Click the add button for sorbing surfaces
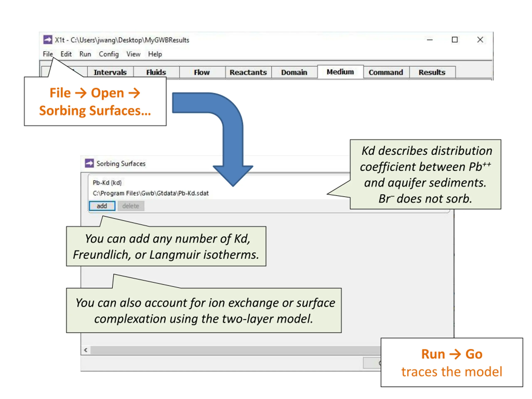Viewport: 532px width, 399px height. click(x=102, y=206)
